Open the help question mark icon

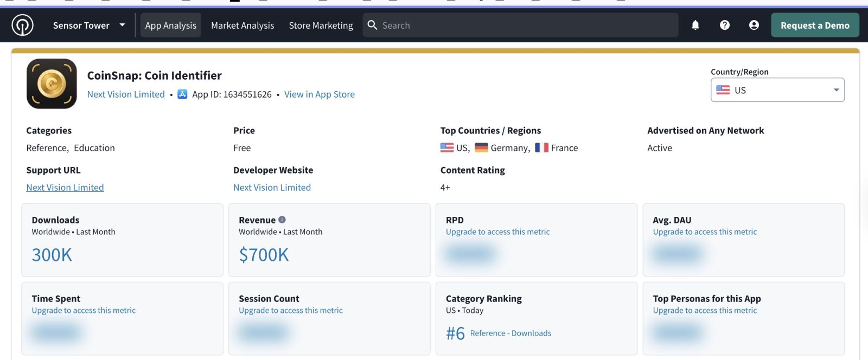point(724,25)
